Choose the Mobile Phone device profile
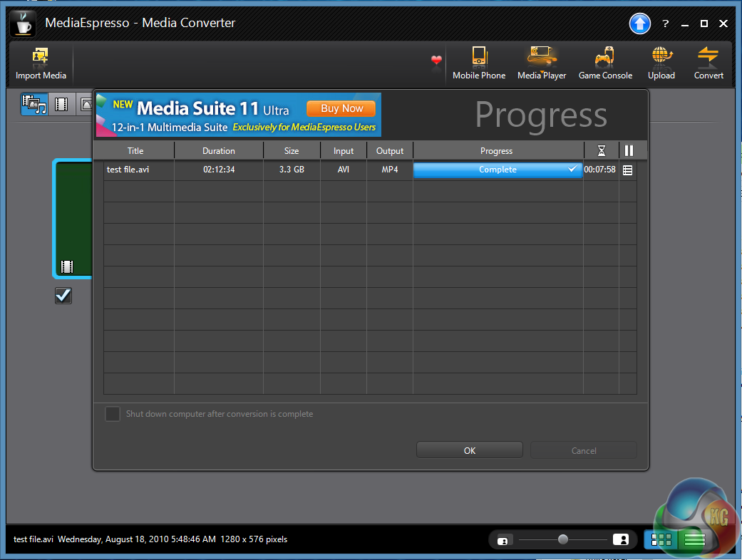742x560 pixels. coord(479,64)
